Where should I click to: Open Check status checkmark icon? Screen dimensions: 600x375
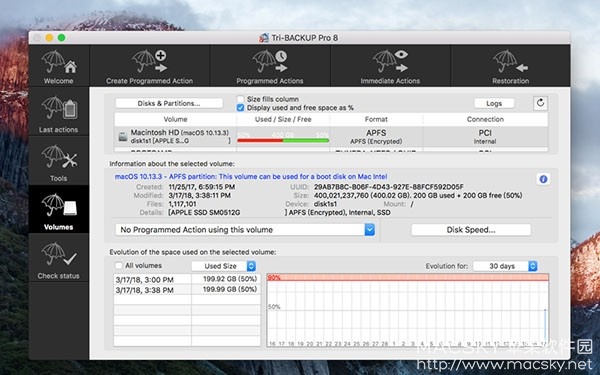click(59, 254)
